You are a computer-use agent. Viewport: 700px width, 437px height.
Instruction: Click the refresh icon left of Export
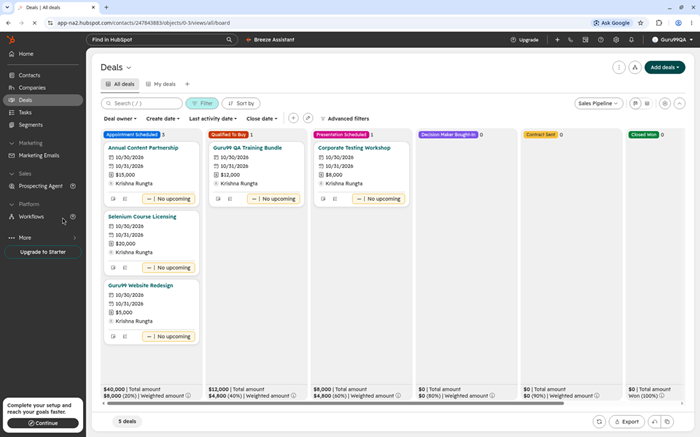pyautogui.click(x=599, y=421)
